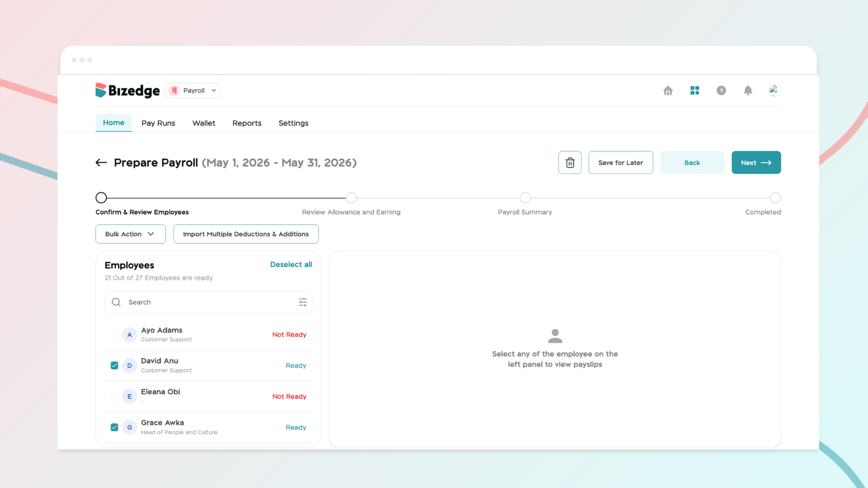This screenshot has height=488, width=868.
Task: Click the Confirm & Review Employees step marker
Action: click(x=101, y=198)
